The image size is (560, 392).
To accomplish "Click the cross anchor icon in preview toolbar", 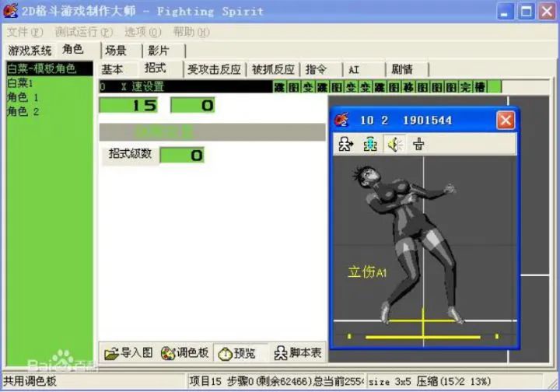I will [418, 145].
